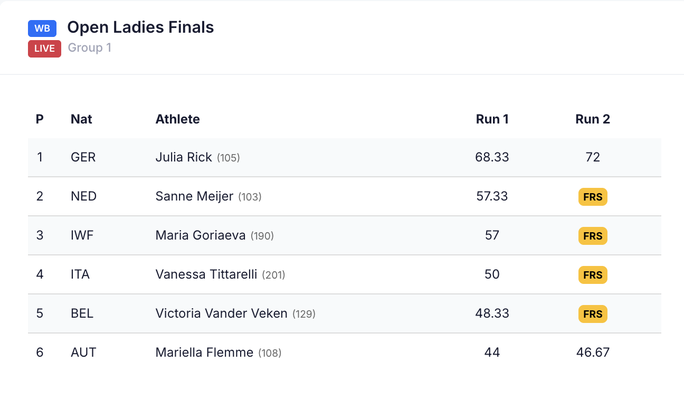Click Sanne Meijer's FRS badge
684x400 pixels.
(x=592, y=197)
